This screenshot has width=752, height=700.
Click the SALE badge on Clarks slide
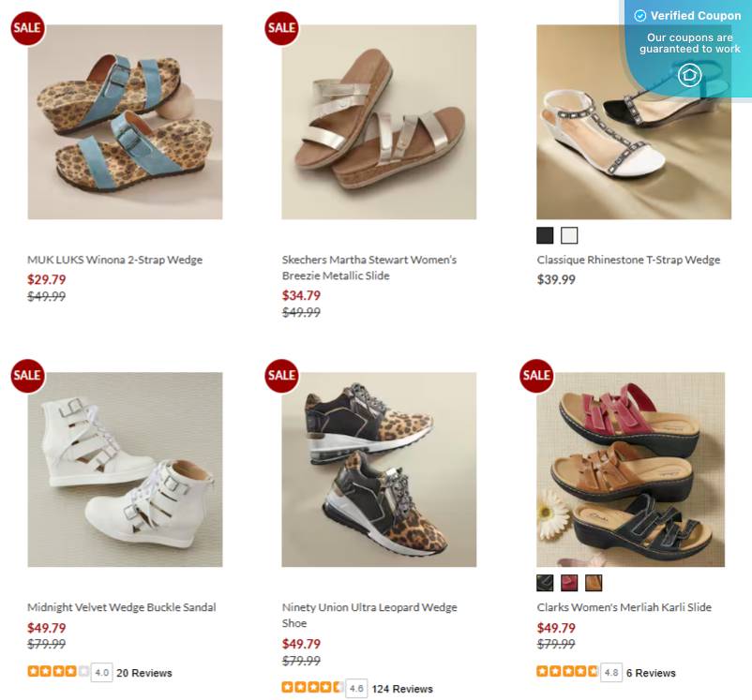(x=536, y=375)
